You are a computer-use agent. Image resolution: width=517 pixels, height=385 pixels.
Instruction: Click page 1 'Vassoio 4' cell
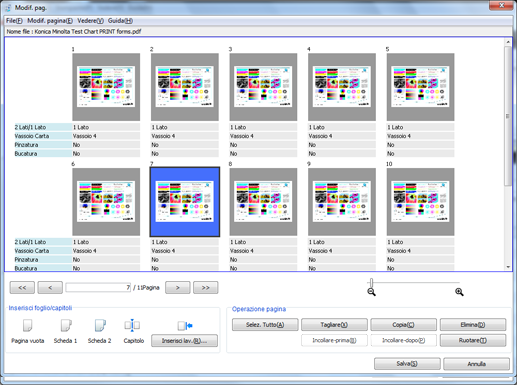[106, 136]
